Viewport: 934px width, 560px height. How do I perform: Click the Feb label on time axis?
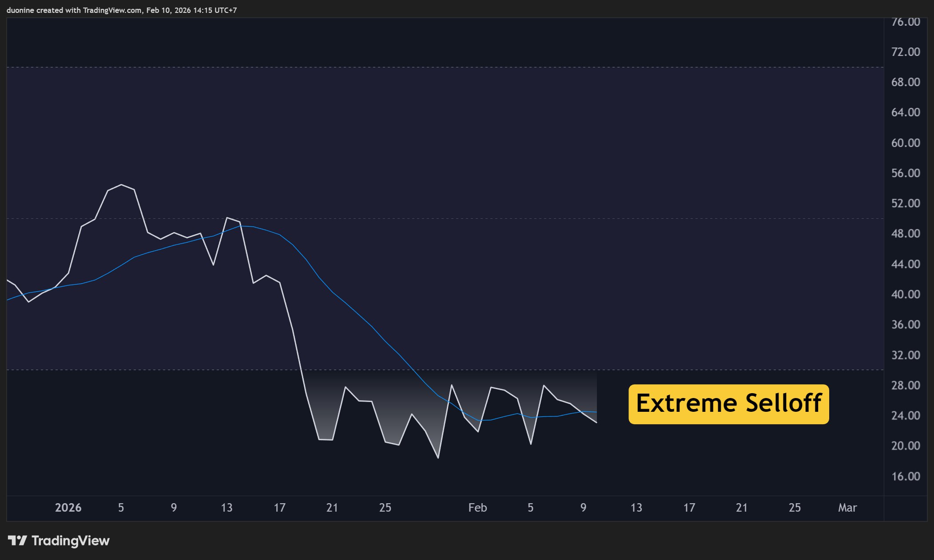477,508
